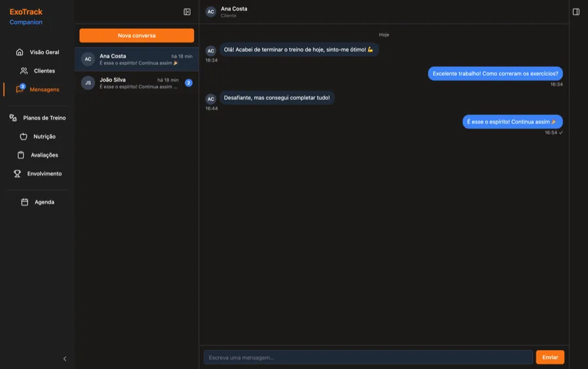Click the Ana Costa chat header avatar

(x=211, y=12)
